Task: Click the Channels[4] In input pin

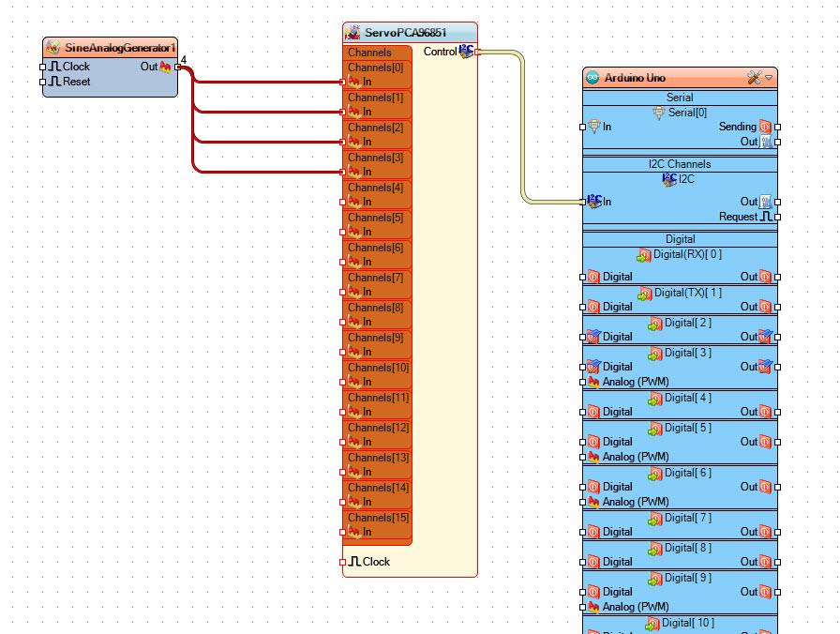Action: pyautogui.click(x=343, y=202)
